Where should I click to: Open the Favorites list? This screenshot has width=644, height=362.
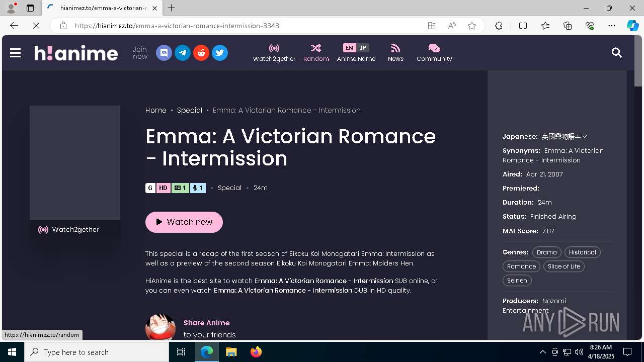point(545,26)
